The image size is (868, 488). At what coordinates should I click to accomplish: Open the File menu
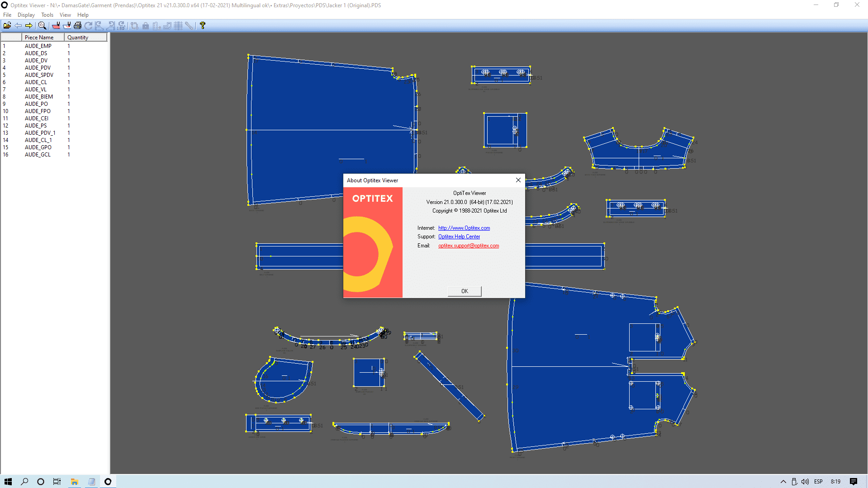[7, 15]
